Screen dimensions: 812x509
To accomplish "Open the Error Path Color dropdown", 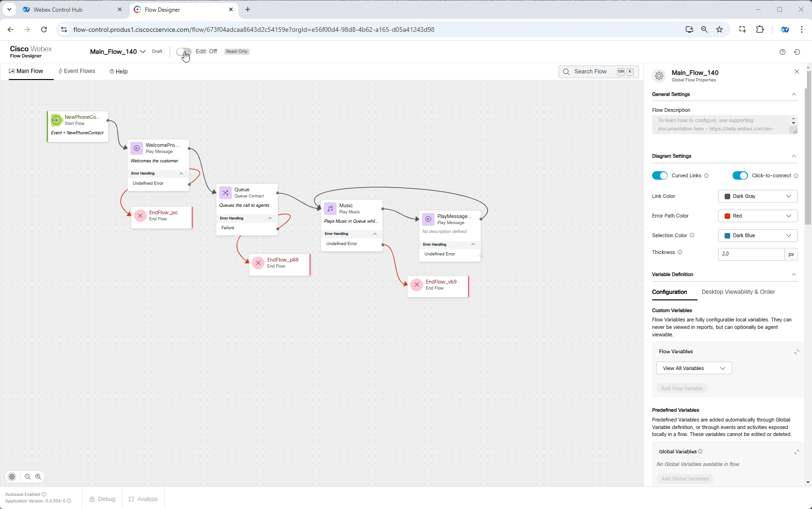I will (758, 216).
